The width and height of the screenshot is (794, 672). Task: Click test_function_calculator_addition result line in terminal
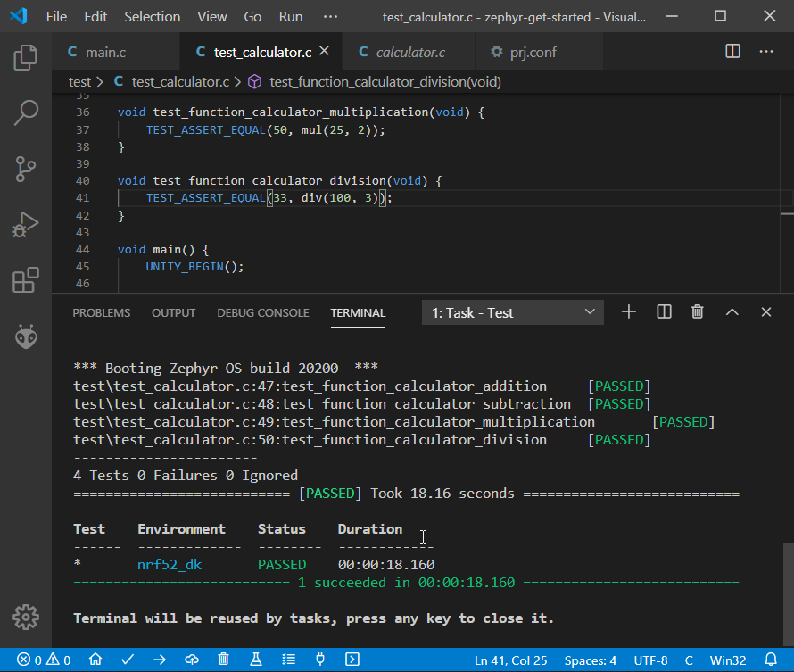361,386
